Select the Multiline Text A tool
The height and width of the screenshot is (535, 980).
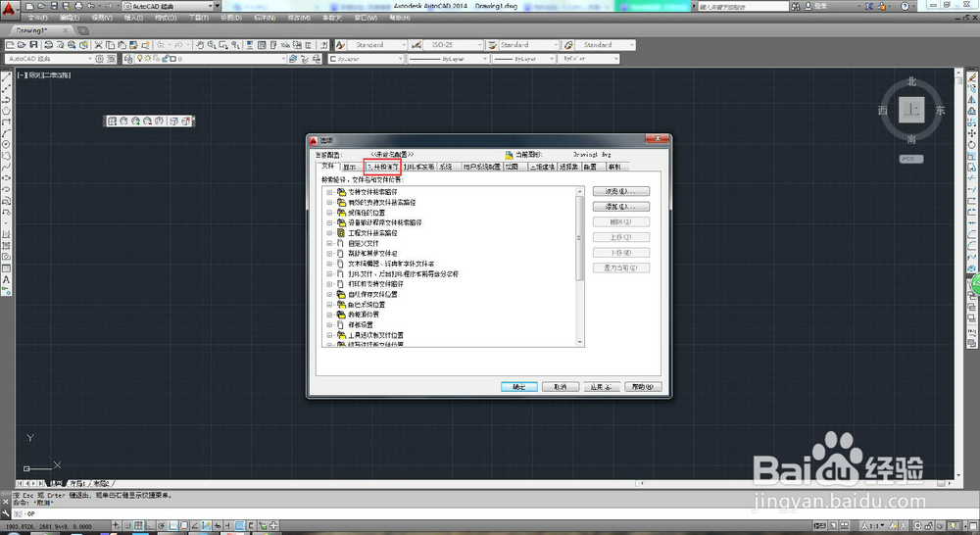coord(6,279)
